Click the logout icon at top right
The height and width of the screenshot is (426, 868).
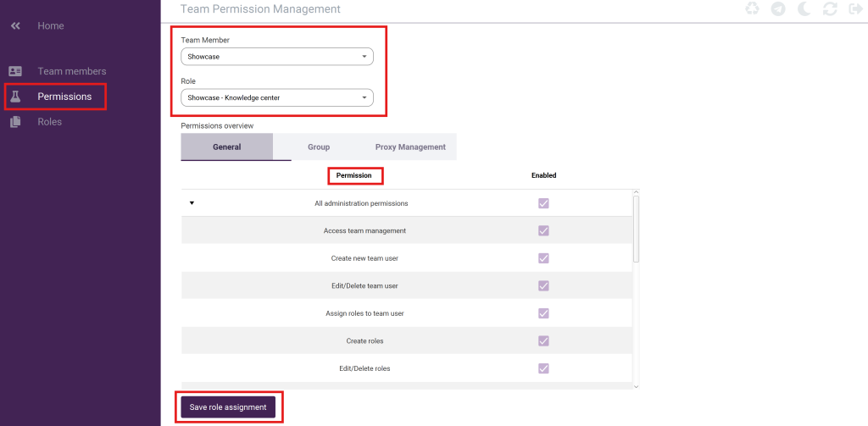[855, 8]
